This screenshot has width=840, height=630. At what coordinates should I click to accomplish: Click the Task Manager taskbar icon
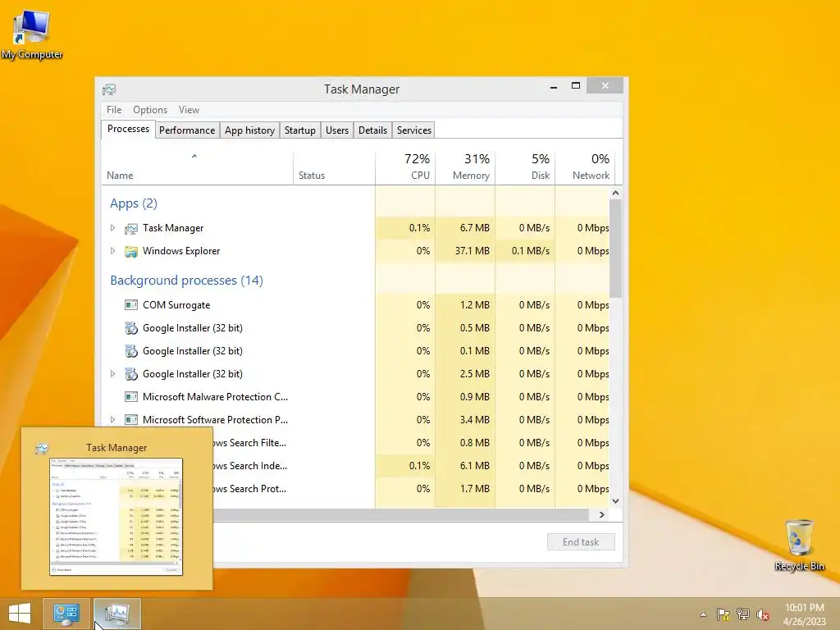point(116,614)
